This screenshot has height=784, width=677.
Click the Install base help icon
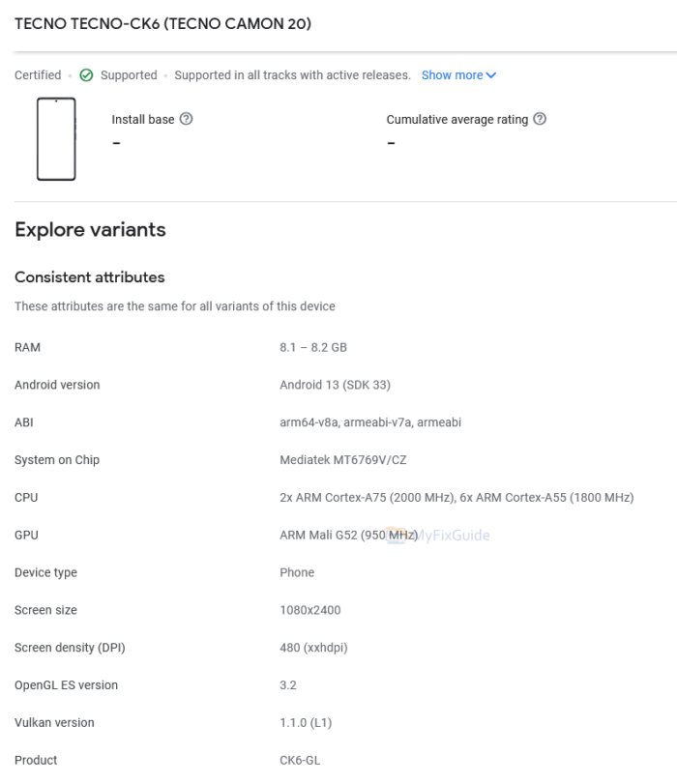point(187,120)
